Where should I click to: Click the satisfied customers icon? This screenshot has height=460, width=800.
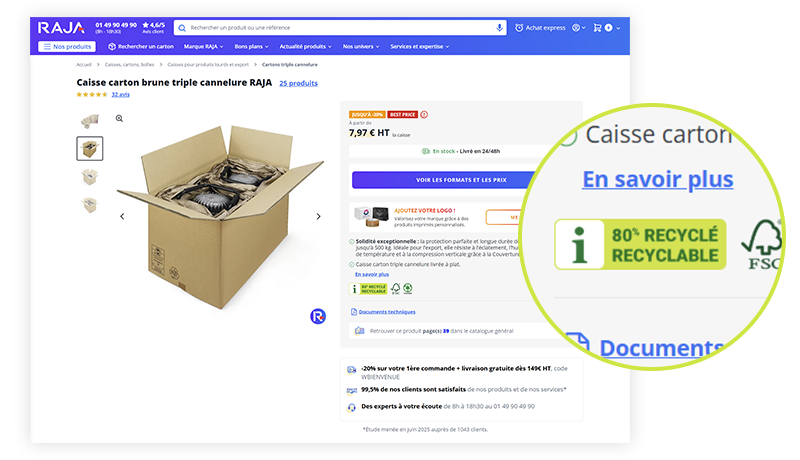pyautogui.click(x=352, y=391)
